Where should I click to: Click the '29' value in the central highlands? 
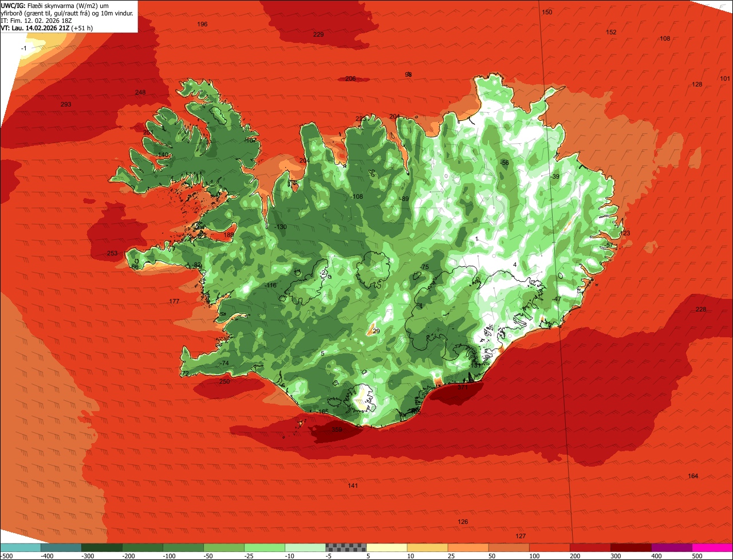coord(376,331)
